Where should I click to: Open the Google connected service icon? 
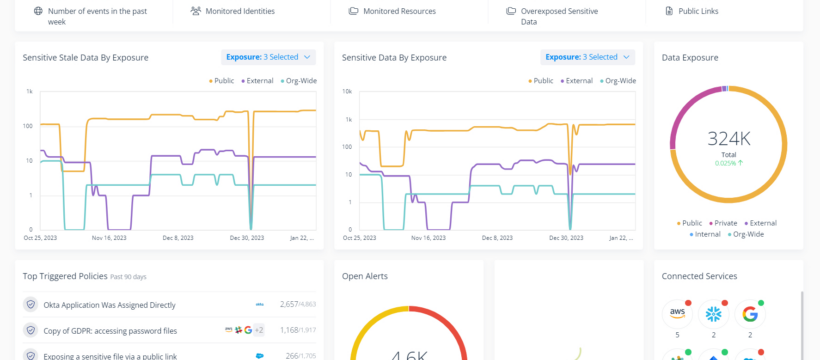click(x=750, y=314)
